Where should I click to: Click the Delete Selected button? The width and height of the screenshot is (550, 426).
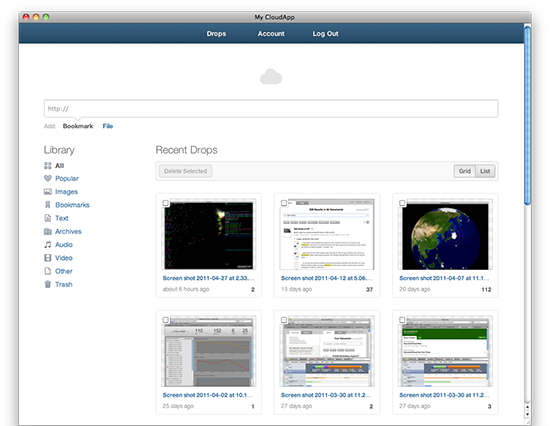tap(186, 171)
